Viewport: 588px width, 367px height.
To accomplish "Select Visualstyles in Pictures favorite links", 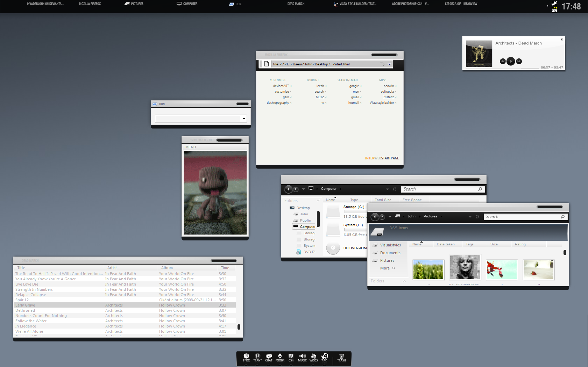I will 390,245.
